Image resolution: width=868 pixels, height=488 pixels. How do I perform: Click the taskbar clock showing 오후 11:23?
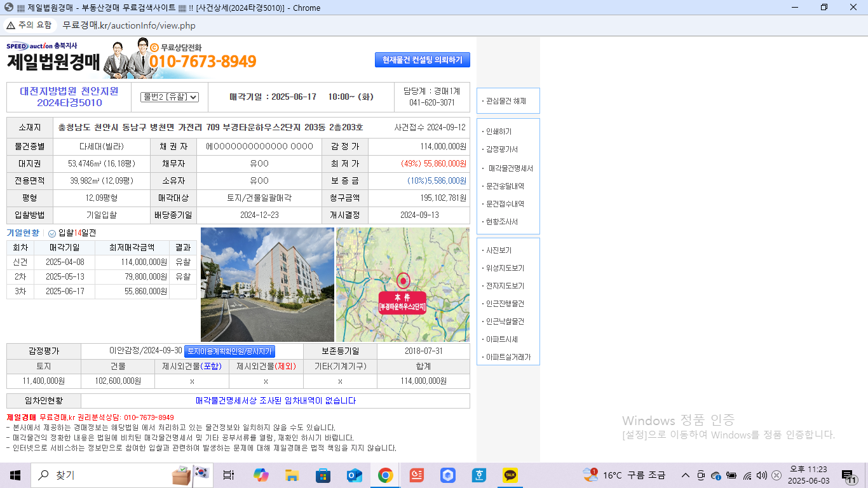coord(808,475)
